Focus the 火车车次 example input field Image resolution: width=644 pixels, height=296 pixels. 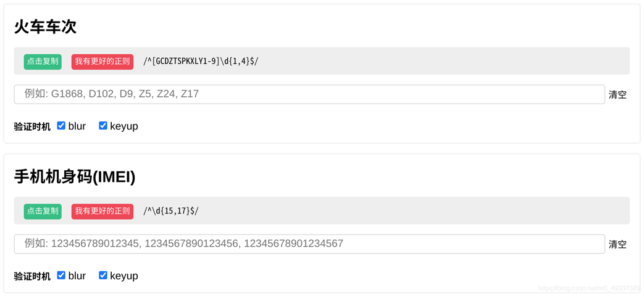coord(309,94)
